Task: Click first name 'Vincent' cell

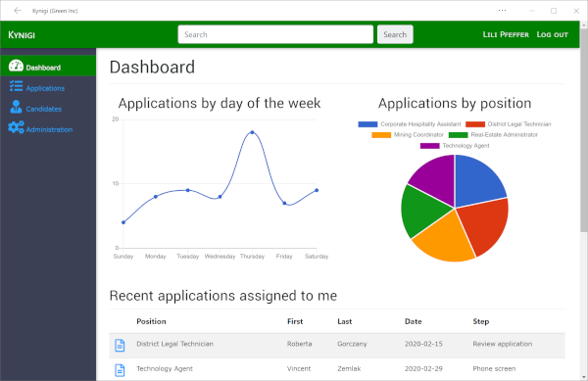Action: point(299,368)
